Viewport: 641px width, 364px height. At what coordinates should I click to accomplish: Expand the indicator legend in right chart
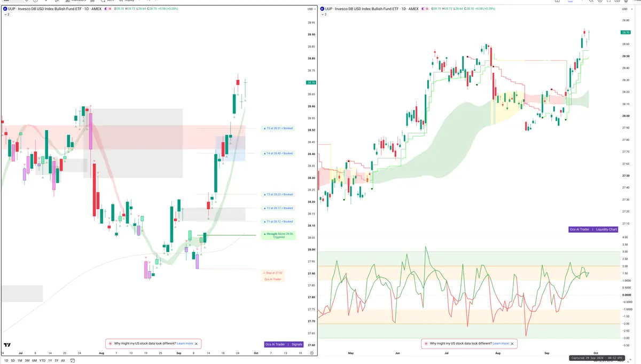323,15
